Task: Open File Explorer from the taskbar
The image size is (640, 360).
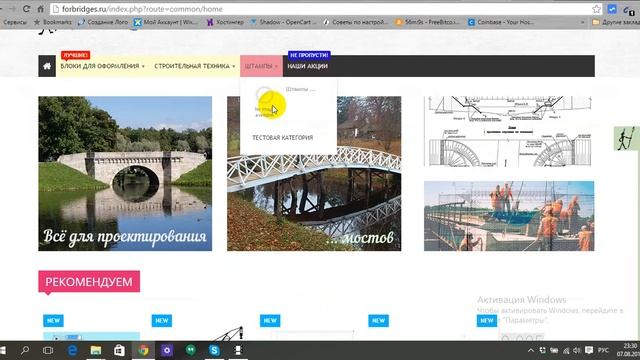Action: coord(96,350)
